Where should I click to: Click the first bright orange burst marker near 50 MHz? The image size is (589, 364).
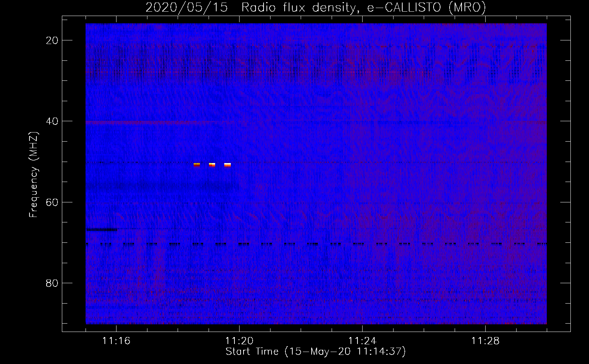pyautogui.click(x=197, y=165)
